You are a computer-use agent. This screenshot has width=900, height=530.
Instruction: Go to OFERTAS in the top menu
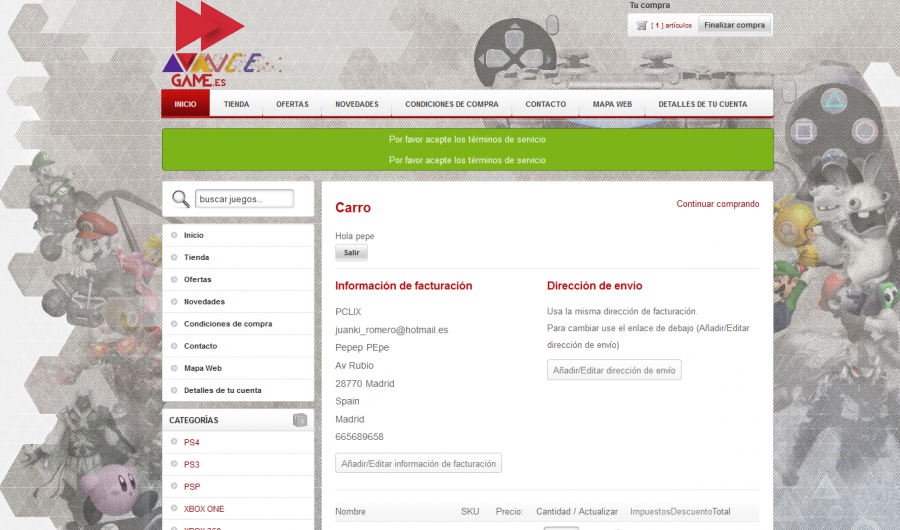[x=292, y=104]
